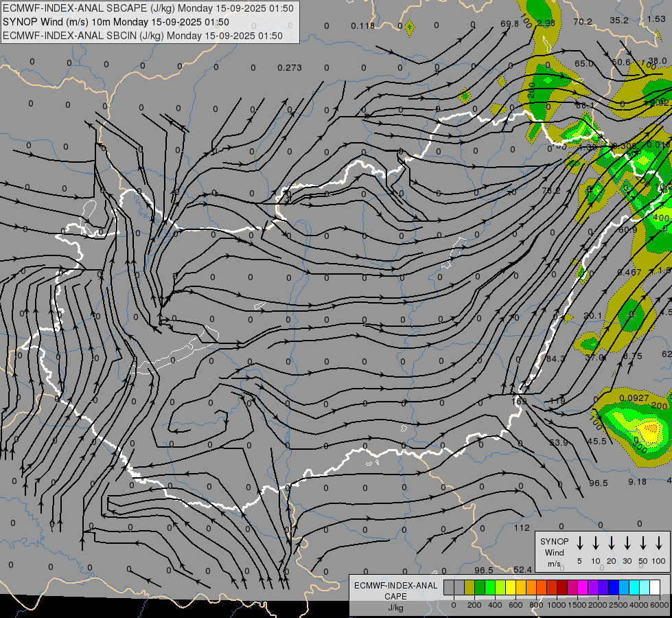Click the 20 m/s label in wind legend
The height and width of the screenshot is (618, 672).
tap(611, 561)
